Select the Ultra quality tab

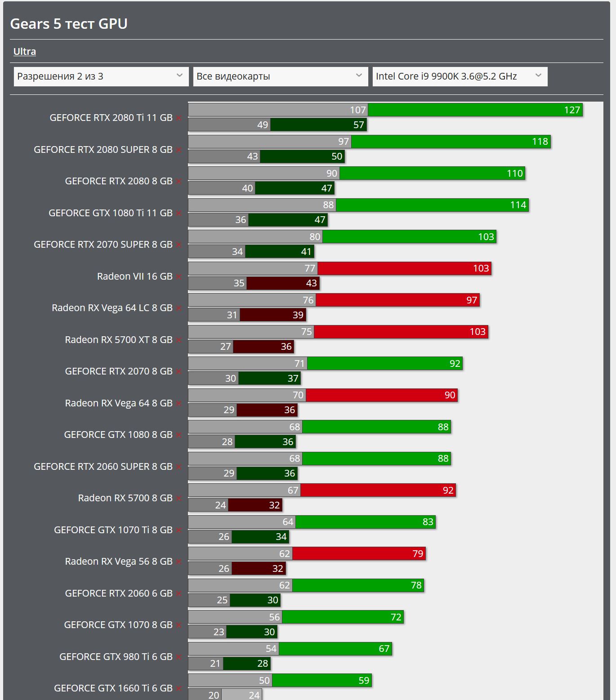[25, 52]
